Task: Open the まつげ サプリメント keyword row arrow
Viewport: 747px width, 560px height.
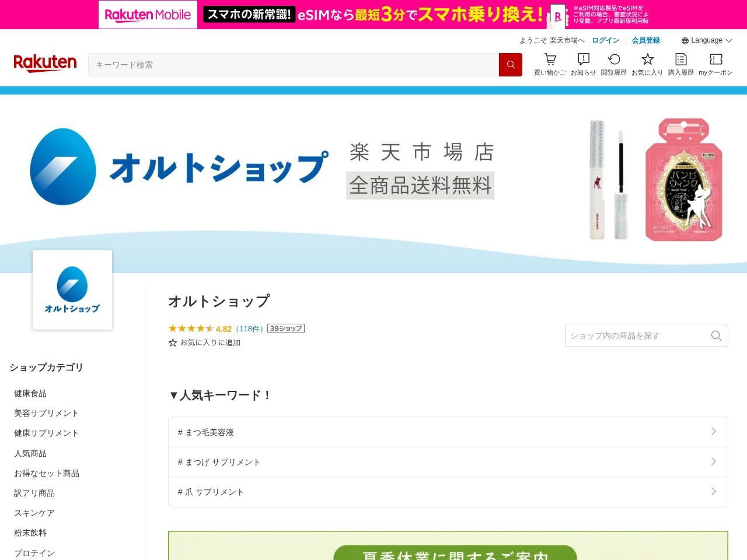Action: pyautogui.click(x=714, y=461)
